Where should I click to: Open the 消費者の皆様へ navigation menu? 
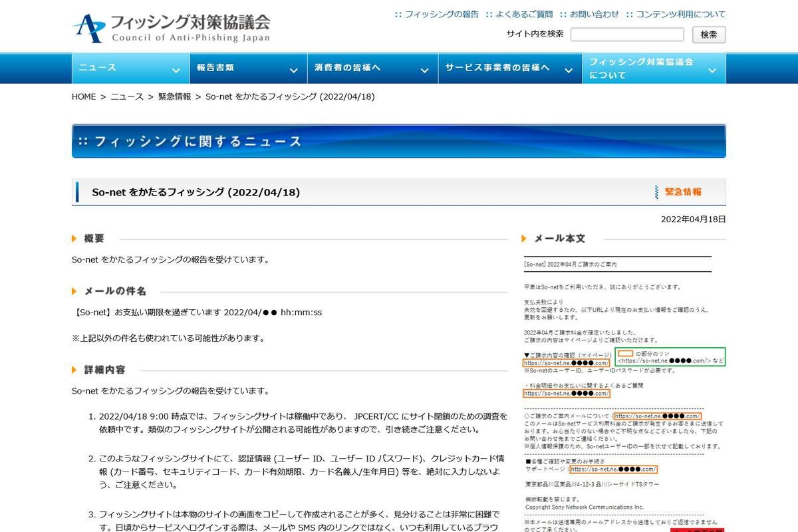pyautogui.click(x=372, y=68)
